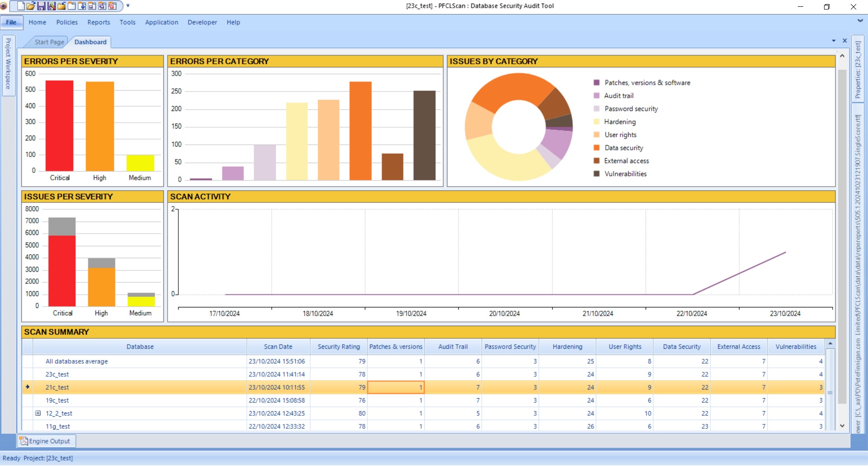Expand the Project Workspace side panel
The height and width of the screenshot is (466, 868).
point(8,65)
